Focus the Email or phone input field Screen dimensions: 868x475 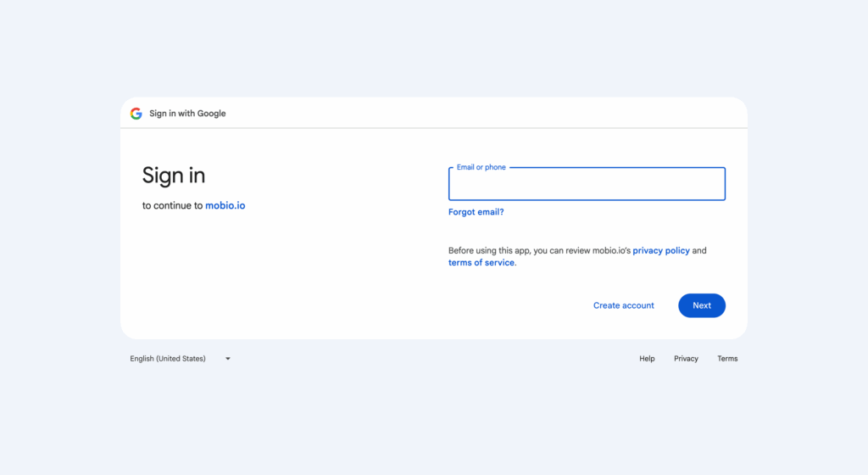click(587, 185)
